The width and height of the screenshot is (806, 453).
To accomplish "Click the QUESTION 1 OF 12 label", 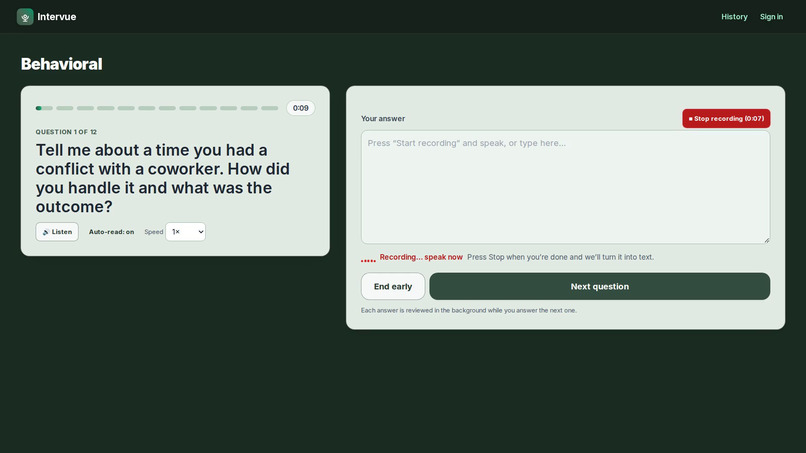I will click(x=66, y=132).
